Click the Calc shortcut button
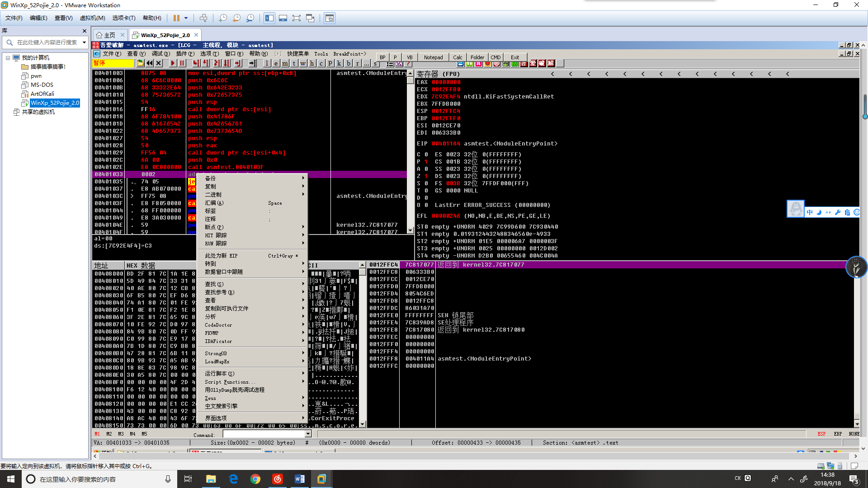The height and width of the screenshot is (488, 868). click(x=458, y=57)
